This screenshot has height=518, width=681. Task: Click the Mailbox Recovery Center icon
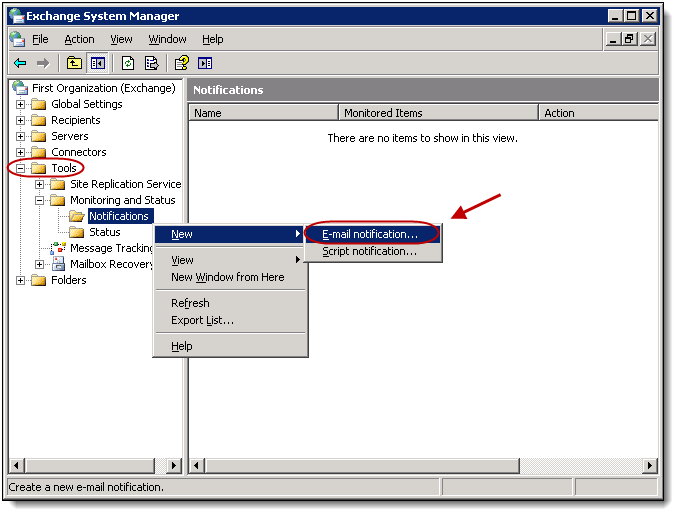point(58,264)
